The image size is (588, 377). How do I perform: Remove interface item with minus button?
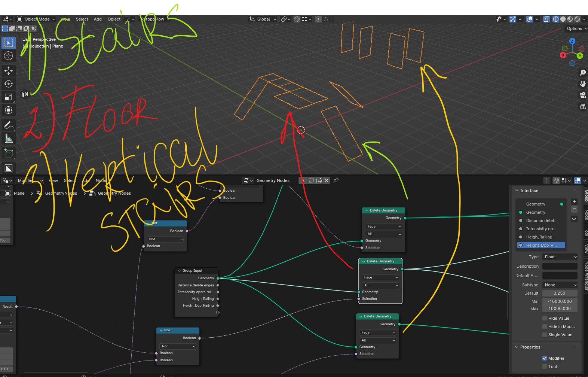574,209
